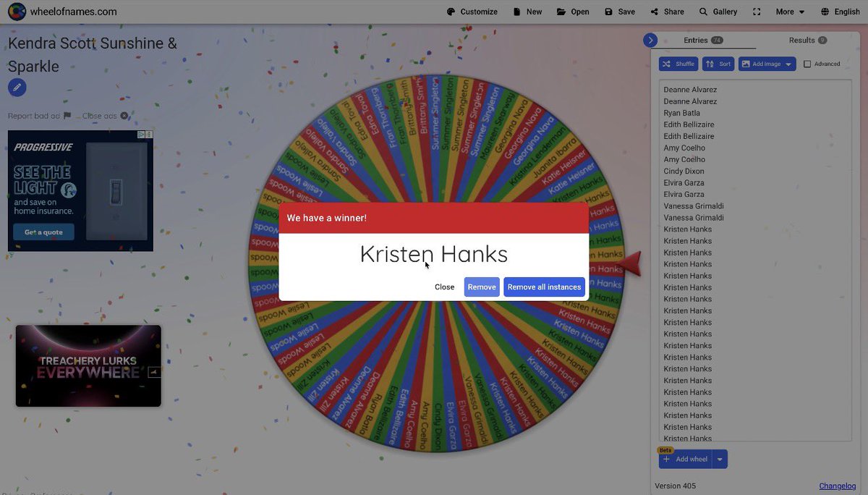
Task: Click the wheel title Kendra Scott Sunshine & Sparkle
Action: pyautogui.click(x=93, y=54)
